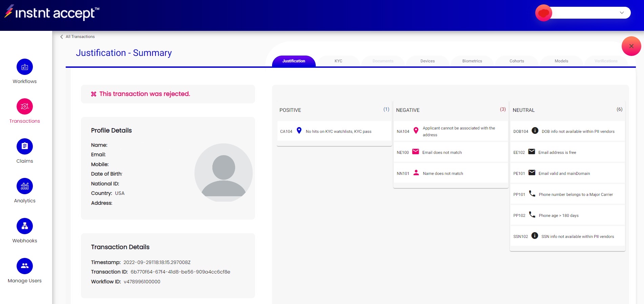Click the pink person icon beside NN101
The height and width of the screenshot is (304, 644).
[416, 173]
